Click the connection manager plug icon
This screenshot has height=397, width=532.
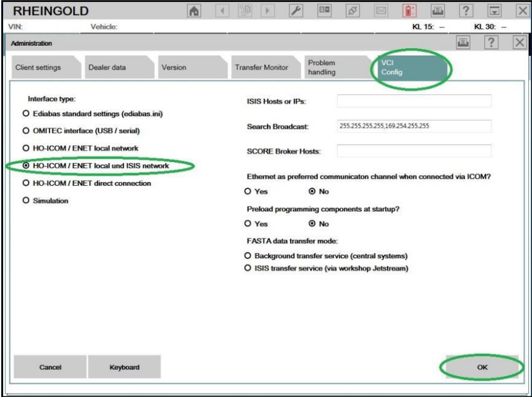353,11
